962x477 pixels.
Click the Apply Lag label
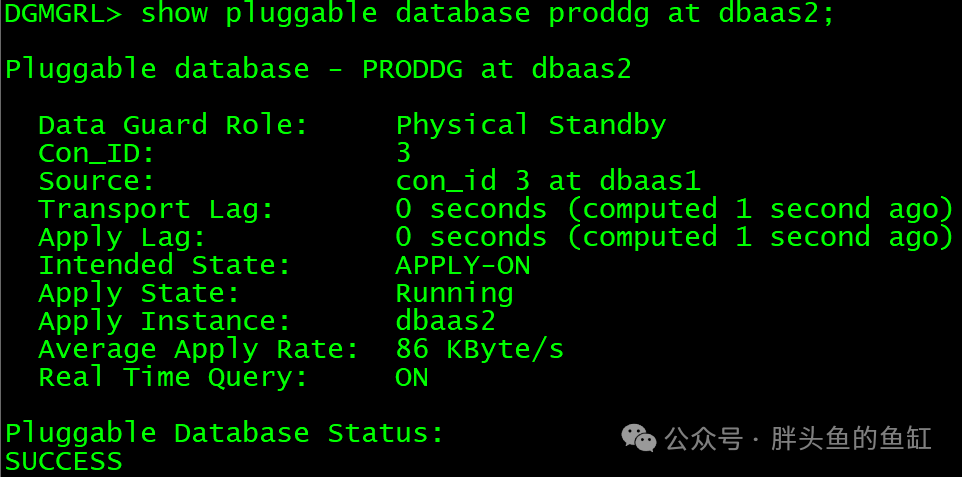click(x=122, y=238)
